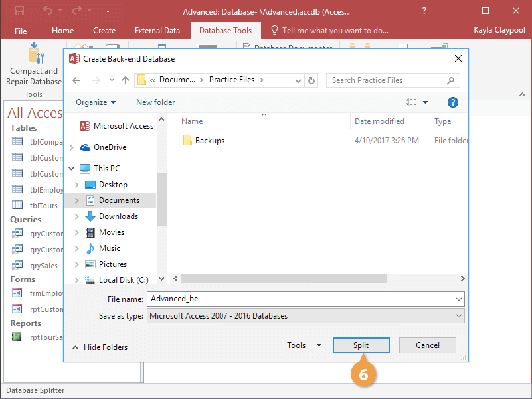Select the This PC node
532x399 pixels.
100,168
